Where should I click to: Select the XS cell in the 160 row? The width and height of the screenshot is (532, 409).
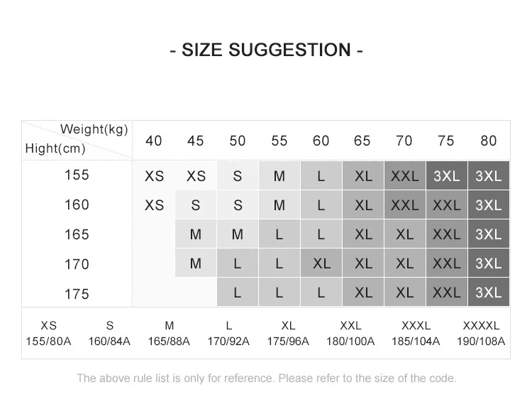155,204
